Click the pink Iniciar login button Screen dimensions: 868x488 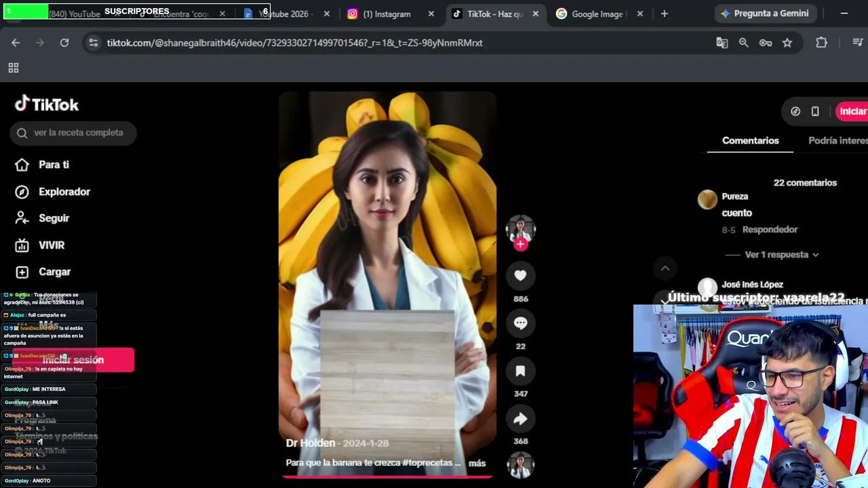[852, 111]
